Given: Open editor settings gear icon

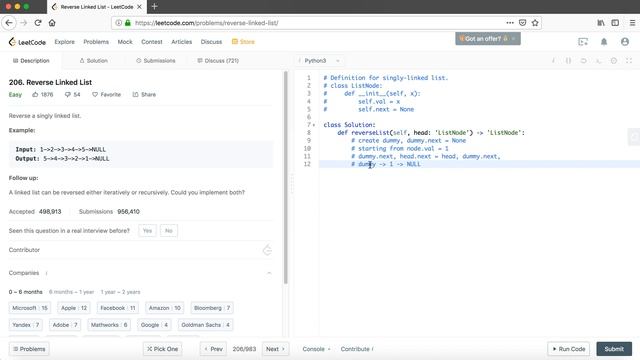Looking at the screenshot, I should (614, 61).
